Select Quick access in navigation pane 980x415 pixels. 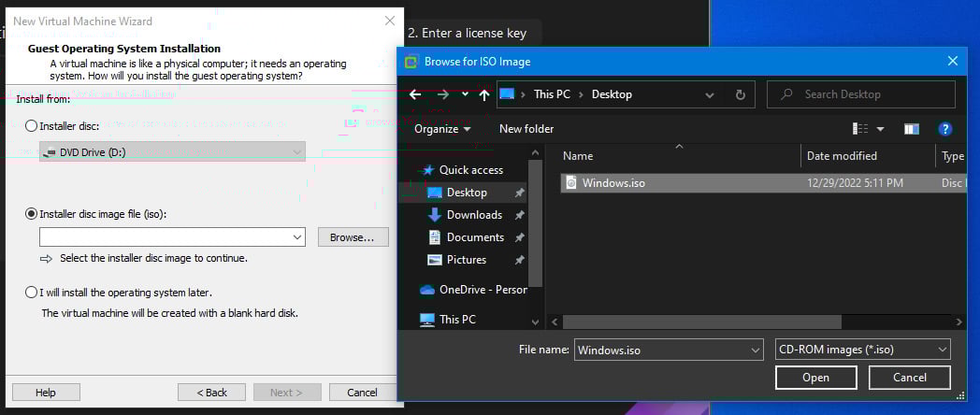pyautogui.click(x=470, y=170)
